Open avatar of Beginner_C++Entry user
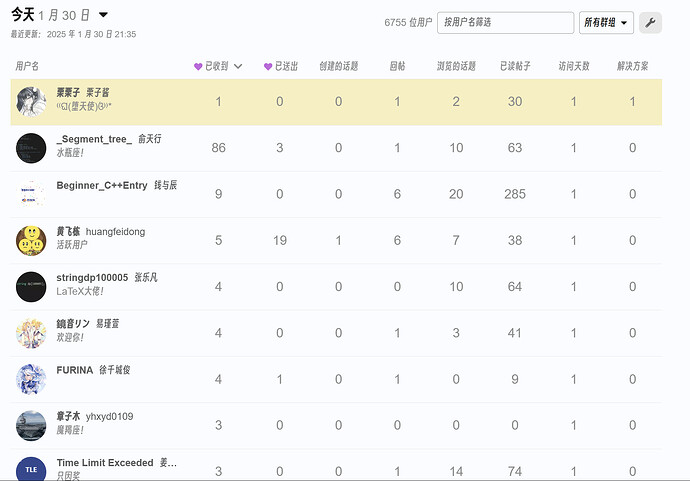 31,194
